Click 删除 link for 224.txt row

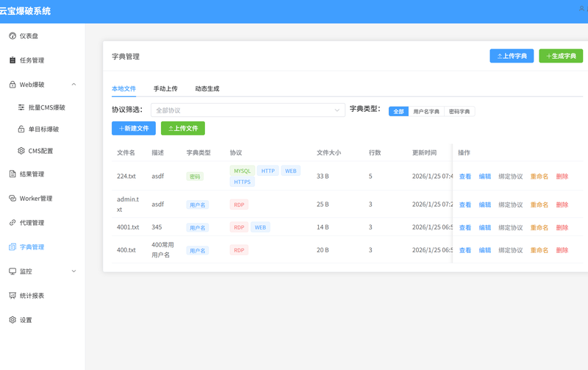pyautogui.click(x=562, y=177)
